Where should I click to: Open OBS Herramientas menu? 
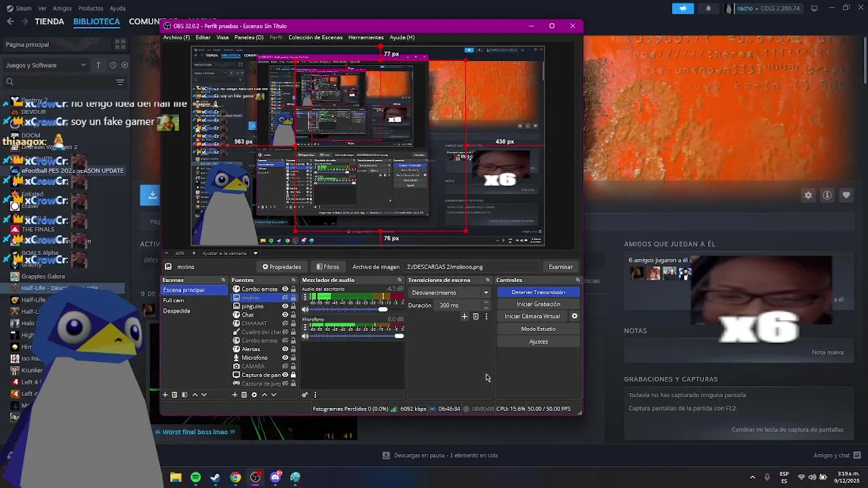[366, 37]
